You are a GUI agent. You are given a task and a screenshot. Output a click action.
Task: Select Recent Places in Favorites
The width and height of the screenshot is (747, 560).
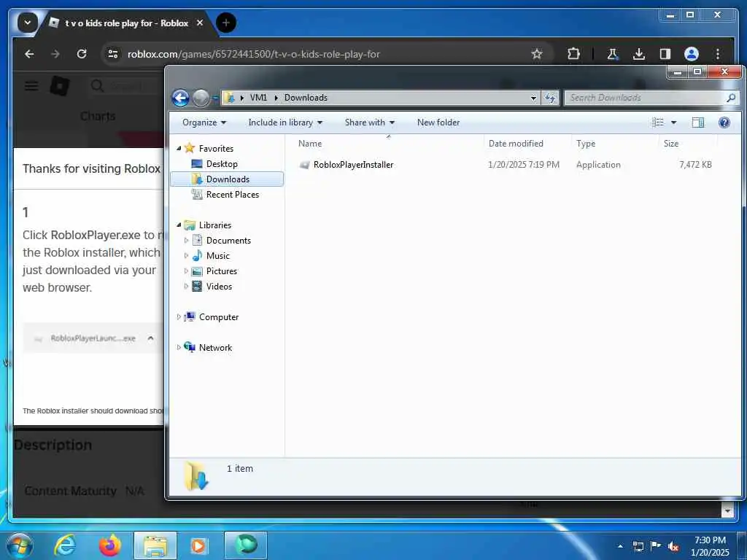pyautogui.click(x=232, y=194)
